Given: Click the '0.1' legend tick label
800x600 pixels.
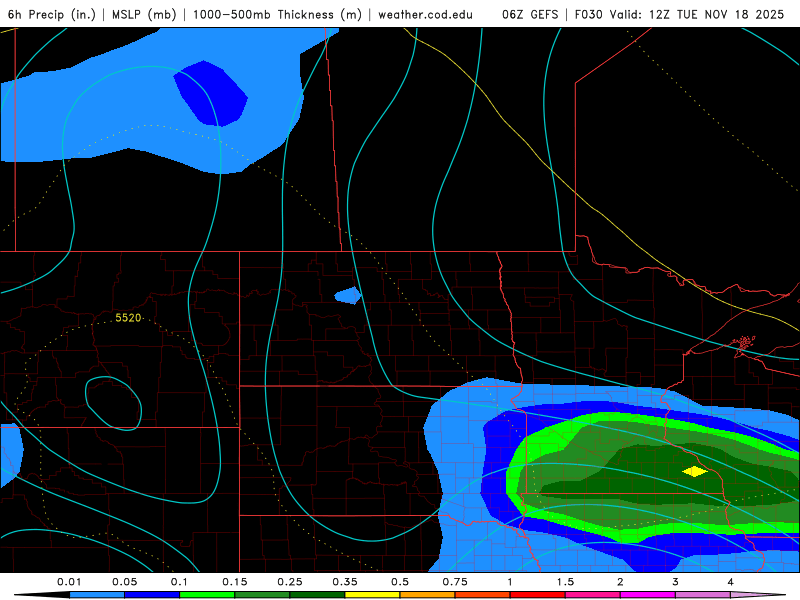Looking at the screenshot, I should coord(179,582).
